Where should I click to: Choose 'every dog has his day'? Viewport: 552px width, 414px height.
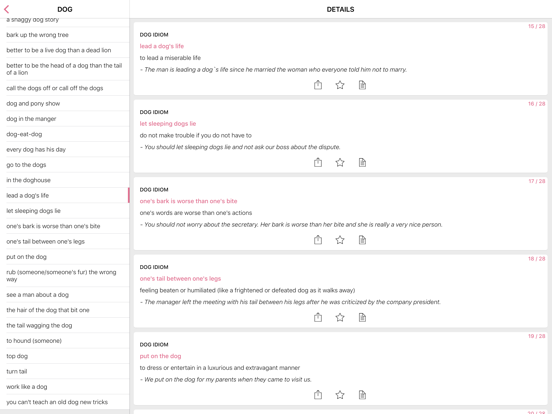[64, 150]
